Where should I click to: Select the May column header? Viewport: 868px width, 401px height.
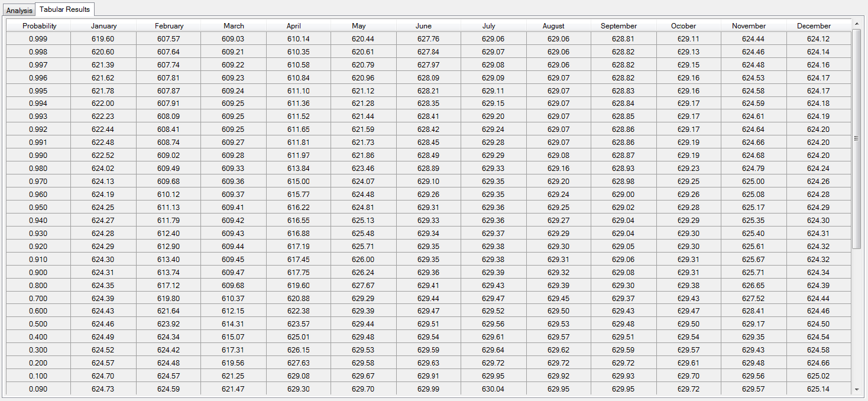click(x=358, y=25)
